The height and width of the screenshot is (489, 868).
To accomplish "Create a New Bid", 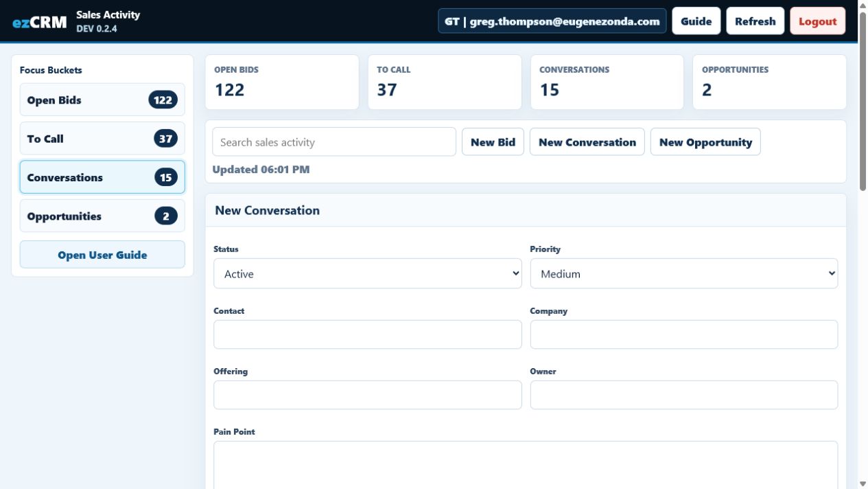I will pyautogui.click(x=493, y=142).
